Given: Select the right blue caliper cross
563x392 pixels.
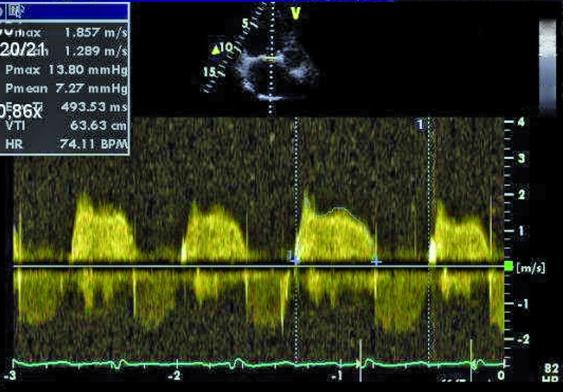Looking at the screenshot, I should (x=377, y=262).
